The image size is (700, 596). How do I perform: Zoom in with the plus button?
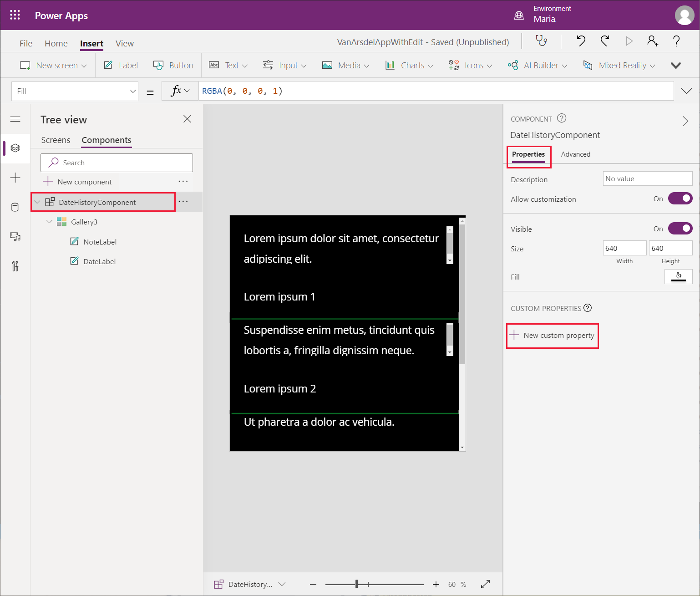tap(436, 584)
